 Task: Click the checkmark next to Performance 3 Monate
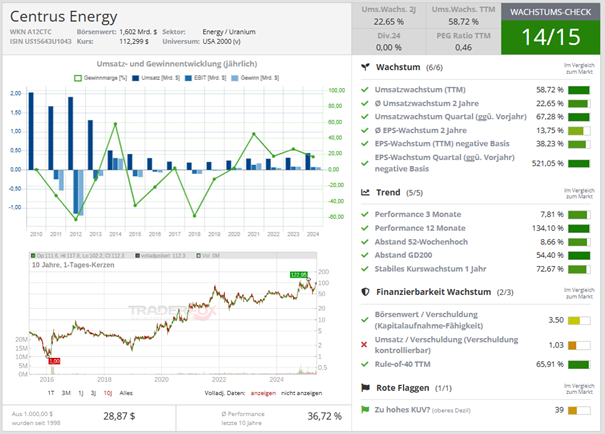(365, 214)
